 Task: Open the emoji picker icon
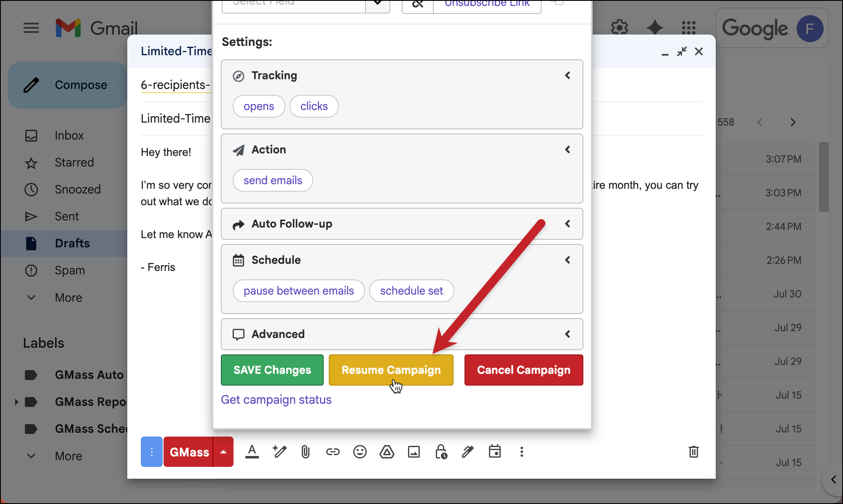[x=360, y=452]
